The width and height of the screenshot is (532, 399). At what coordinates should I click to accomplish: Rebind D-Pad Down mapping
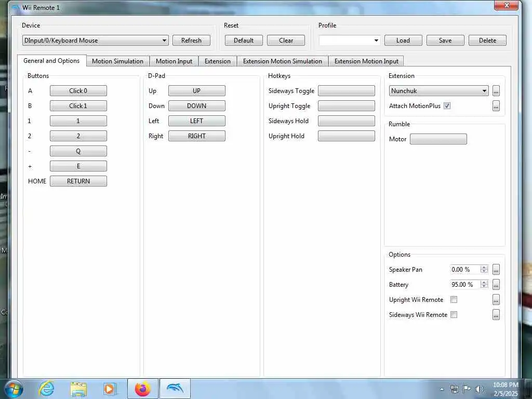point(197,106)
